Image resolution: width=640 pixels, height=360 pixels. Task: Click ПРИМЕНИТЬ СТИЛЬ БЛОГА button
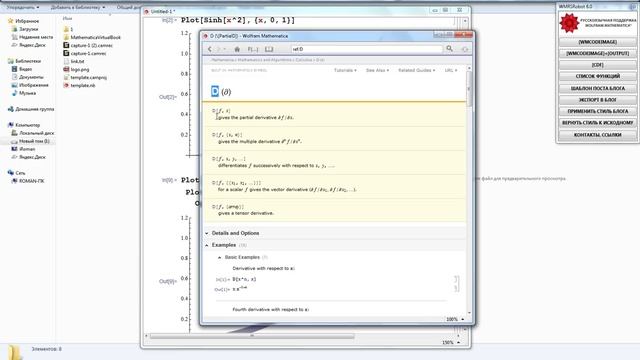tap(597, 111)
